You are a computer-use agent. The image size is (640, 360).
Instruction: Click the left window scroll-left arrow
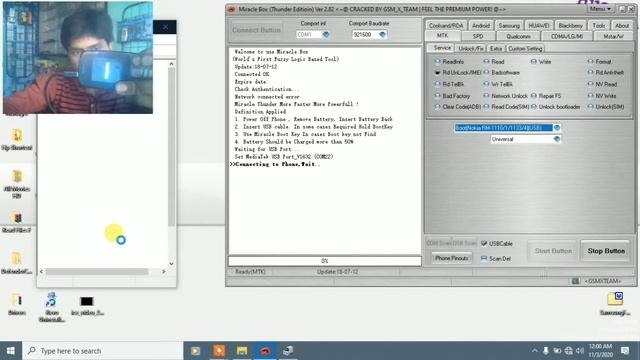click(41, 271)
